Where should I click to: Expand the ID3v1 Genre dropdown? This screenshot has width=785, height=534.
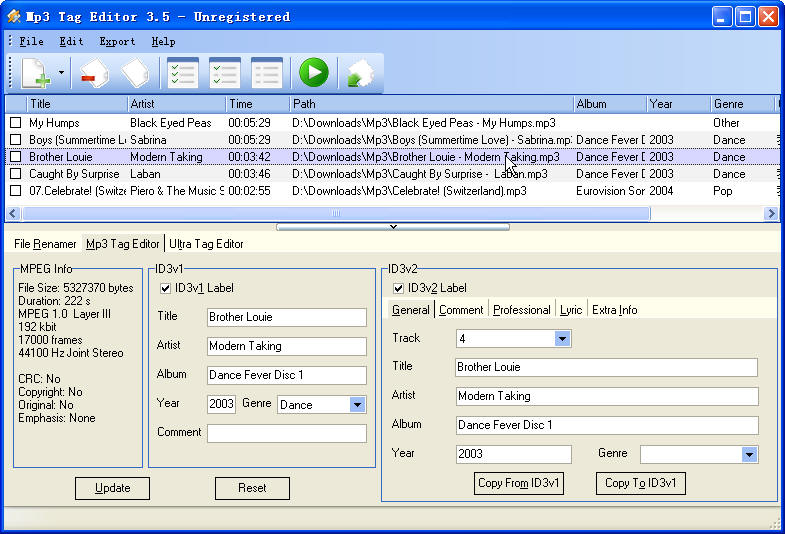(x=357, y=405)
